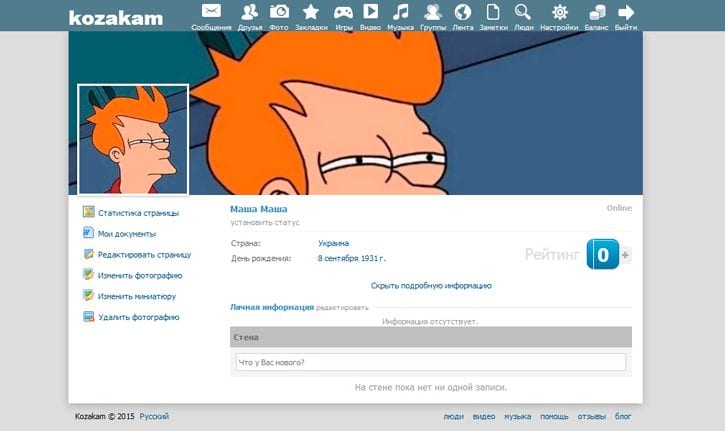Click 'установить статус' under the name
Screen dimensions: 725x431
pos(265,222)
